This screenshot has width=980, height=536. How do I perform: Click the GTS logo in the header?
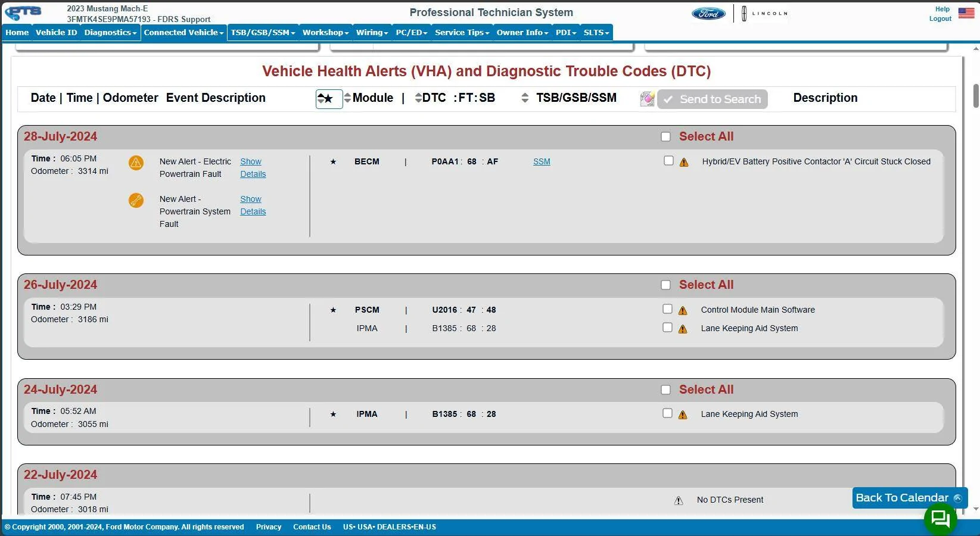click(x=23, y=13)
